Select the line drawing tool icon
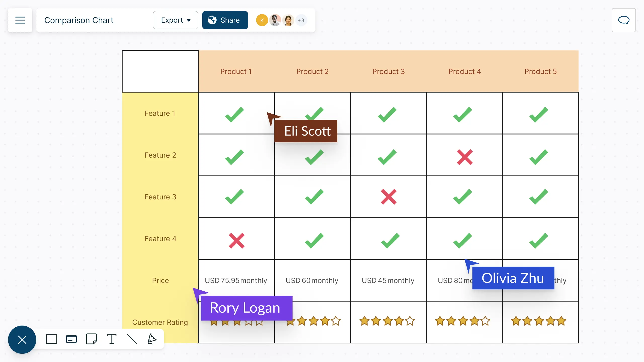This screenshot has width=644, height=362. pyautogui.click(x=132, y=339)
